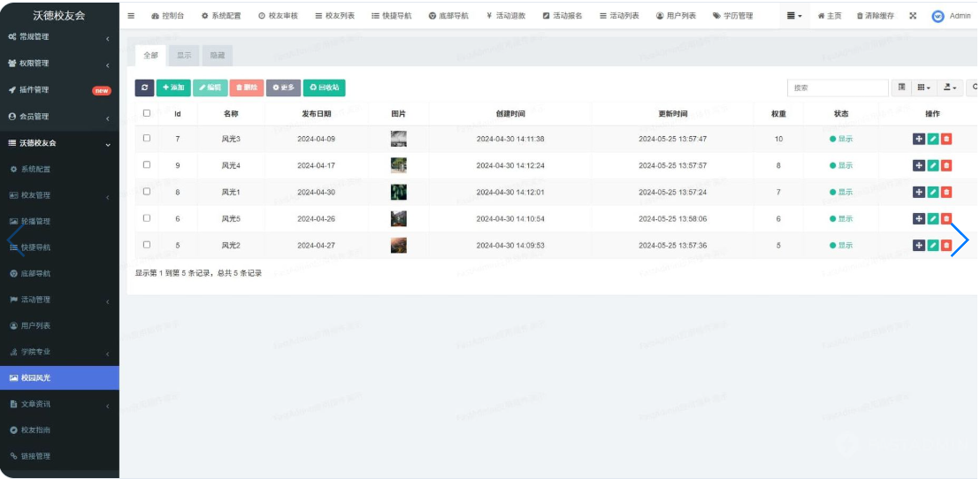The height and width of the screenshot is (479, 980).
Task: Click the red delete icon for 风光3 row
Action: 946,139
